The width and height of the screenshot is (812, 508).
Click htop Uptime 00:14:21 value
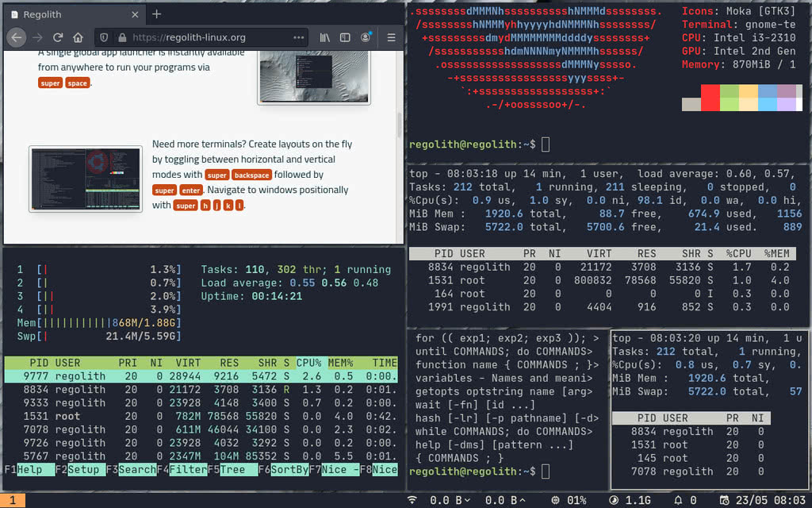coord(277,297)
